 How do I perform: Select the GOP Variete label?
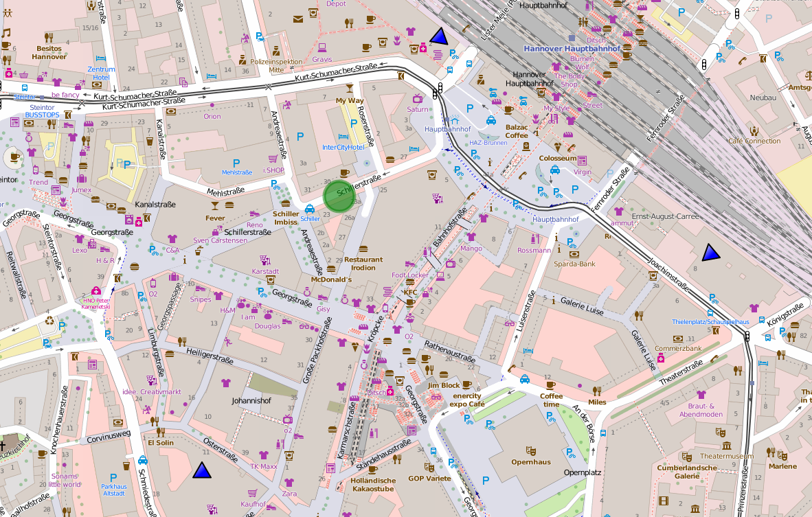pyautogui.click(x=429, y=478)
